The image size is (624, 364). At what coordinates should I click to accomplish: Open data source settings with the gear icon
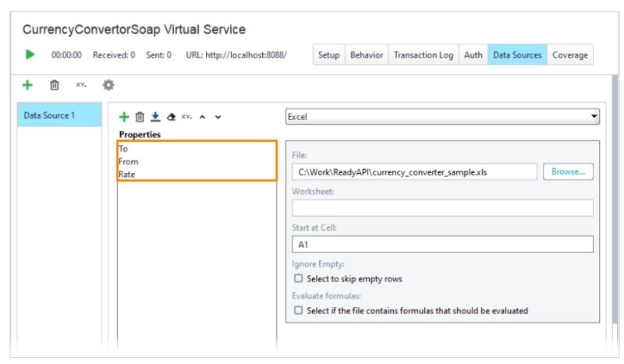pyautogui.click(x=108, y=85)
